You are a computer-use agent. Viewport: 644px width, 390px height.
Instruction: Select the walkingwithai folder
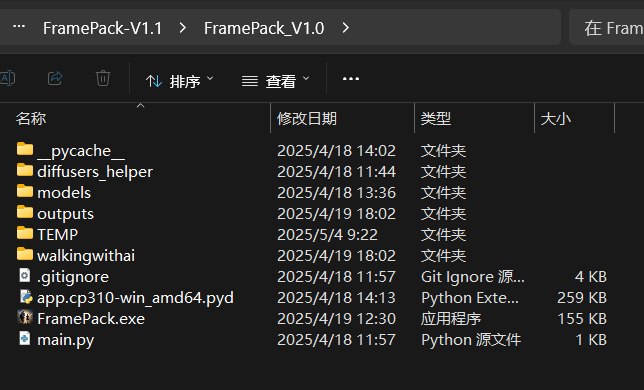coord(86,256)
